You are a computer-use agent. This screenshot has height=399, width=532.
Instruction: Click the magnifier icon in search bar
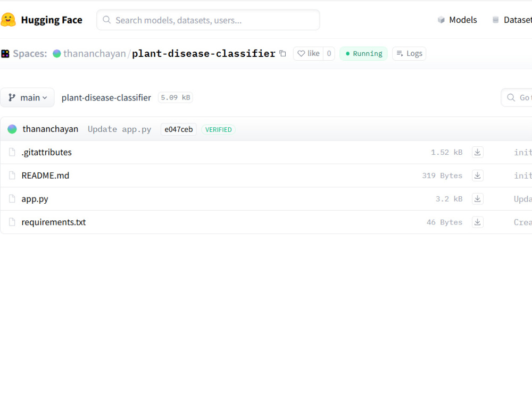pyautogui.click(x=106, y=20)
